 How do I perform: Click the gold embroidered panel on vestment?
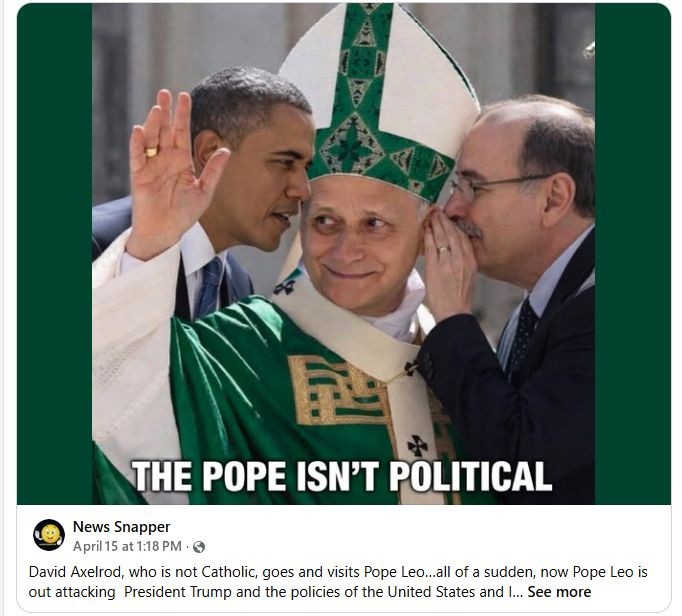pyautogui.click(x=337, y=390)
